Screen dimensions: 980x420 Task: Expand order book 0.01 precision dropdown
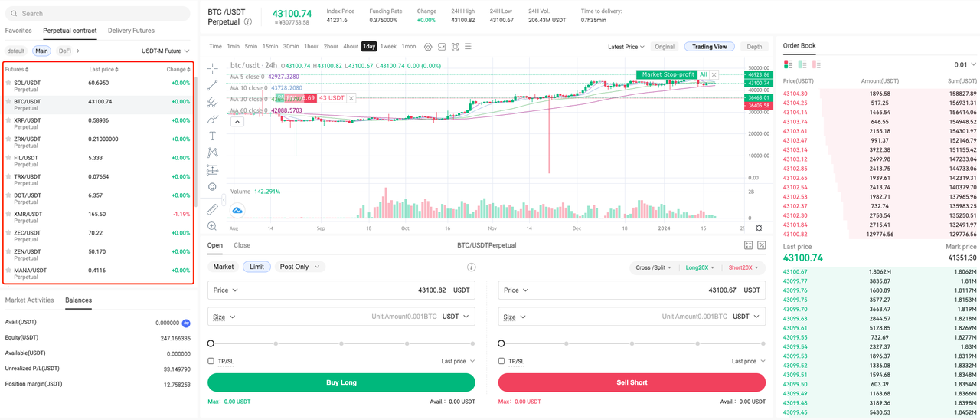pos(966,65)
